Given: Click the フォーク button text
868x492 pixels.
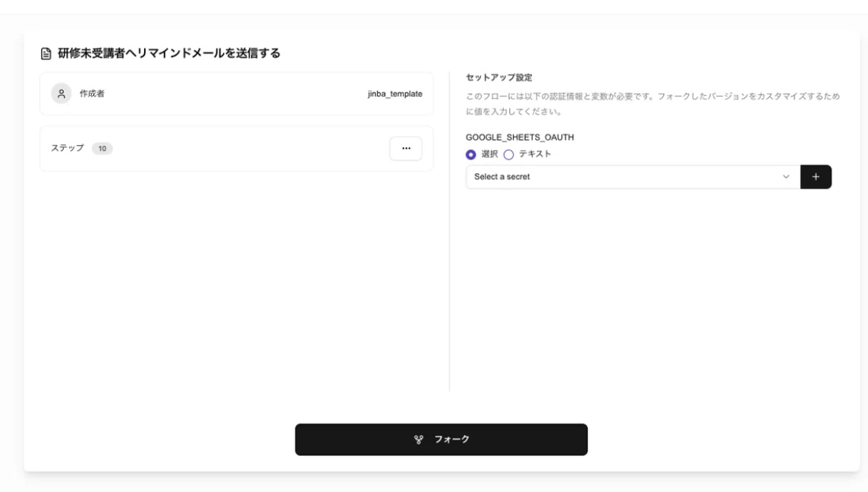Looking at the screenshot, I should point(451,440).
